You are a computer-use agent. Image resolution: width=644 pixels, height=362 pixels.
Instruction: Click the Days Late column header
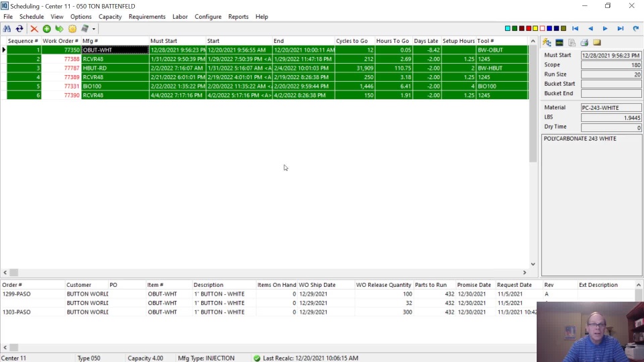click(x=427, y=41)
